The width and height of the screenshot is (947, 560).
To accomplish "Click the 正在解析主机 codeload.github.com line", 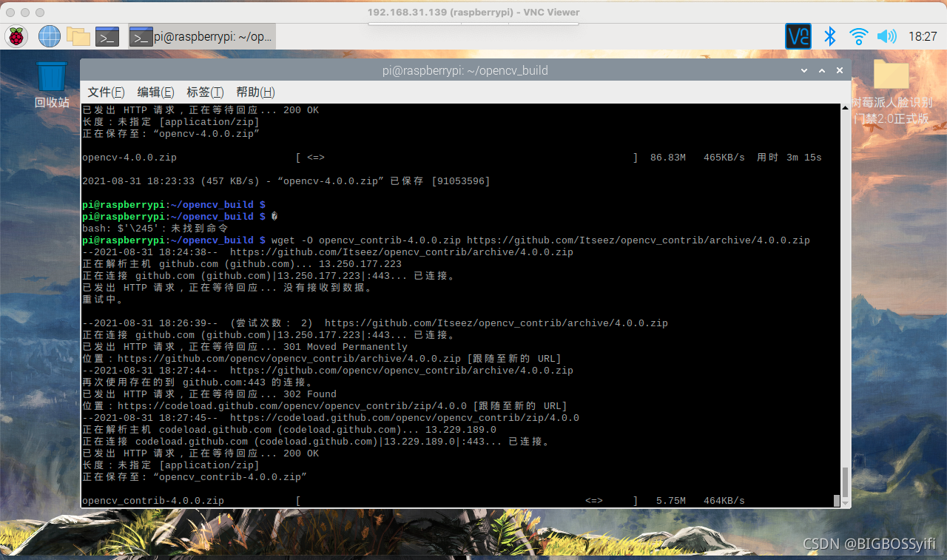I will click(x=289, y=430).
